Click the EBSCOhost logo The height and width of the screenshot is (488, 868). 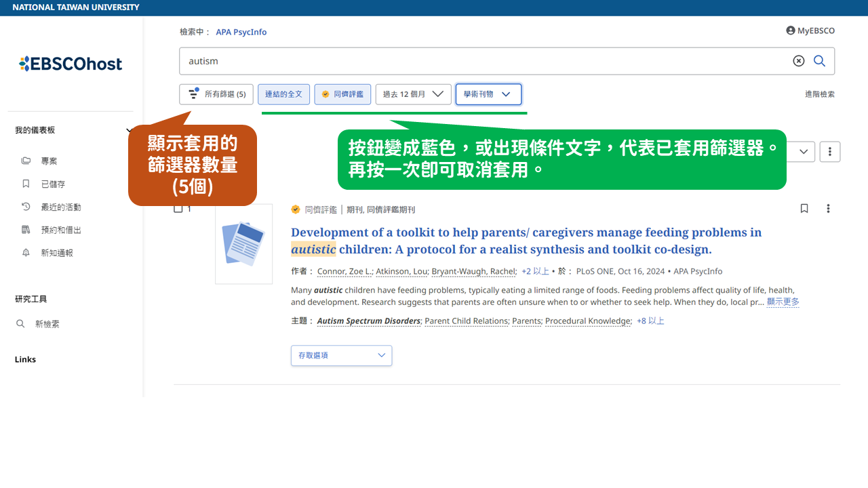71,64
